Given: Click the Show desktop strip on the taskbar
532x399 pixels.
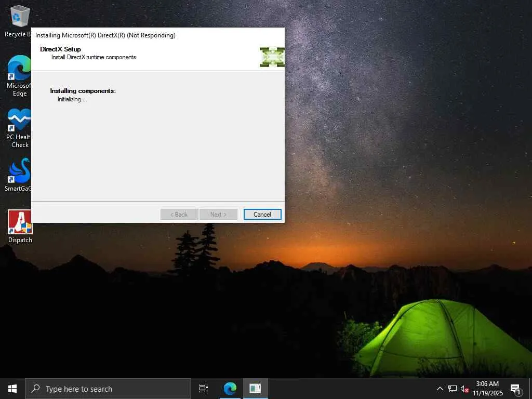Looking at the screenshot, I should 530,389.
